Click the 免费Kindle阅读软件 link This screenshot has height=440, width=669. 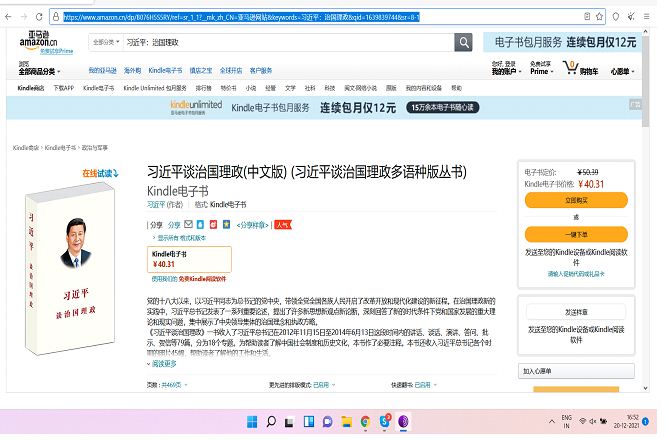[202, 279]
